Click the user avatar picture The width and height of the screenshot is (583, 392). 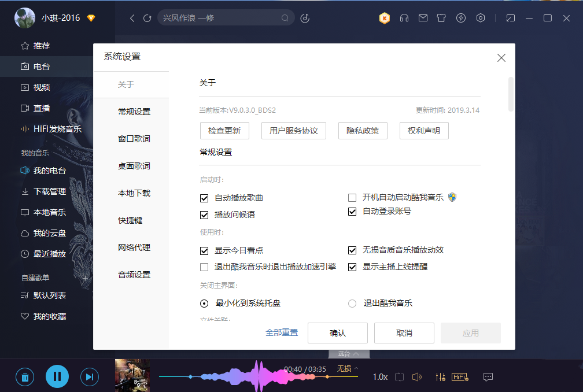click(x=24, y=18)
